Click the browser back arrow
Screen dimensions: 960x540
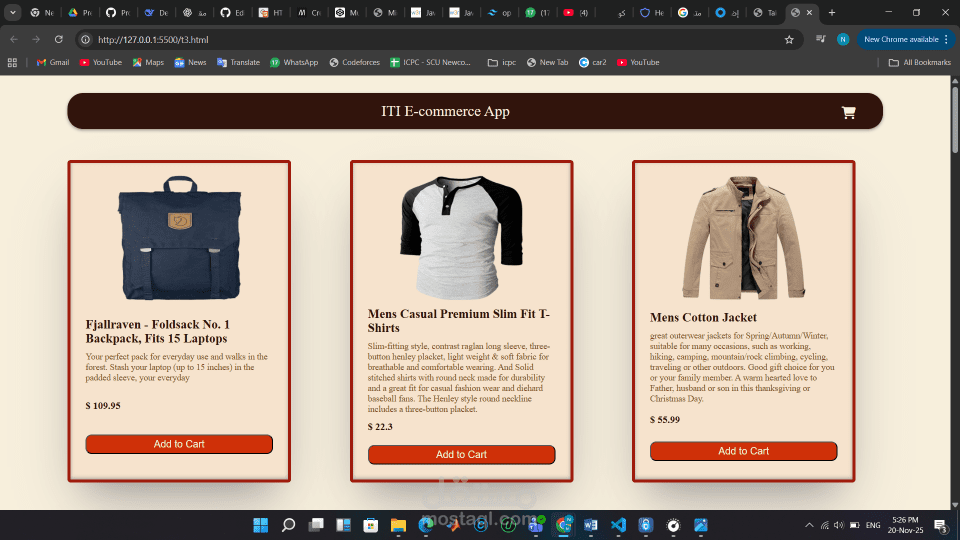click(x=13, y=39)
